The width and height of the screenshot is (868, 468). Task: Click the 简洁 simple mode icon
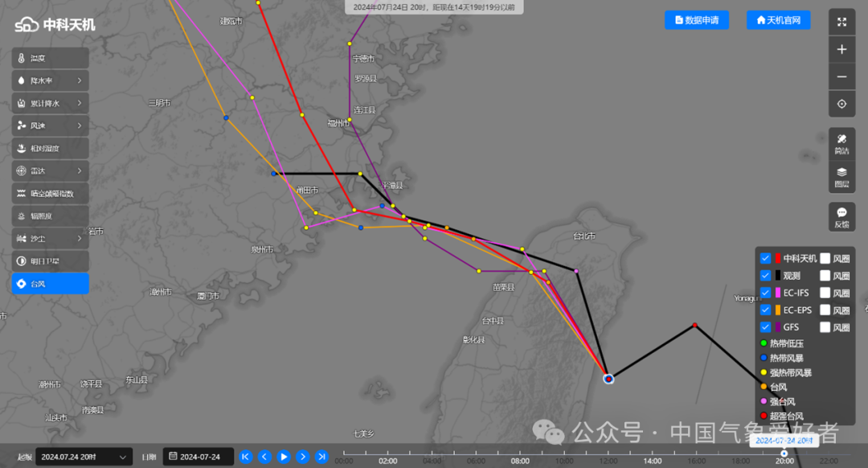click(841, 142)
